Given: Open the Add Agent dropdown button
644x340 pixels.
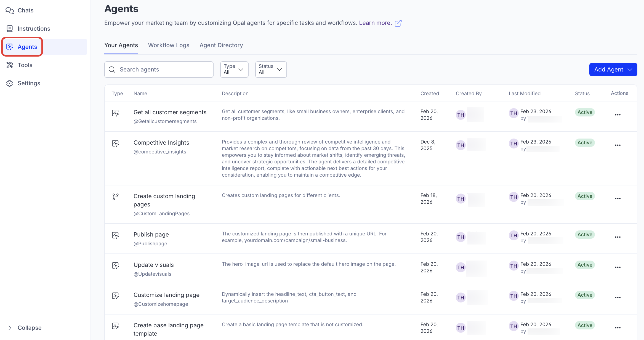Looking at the screenshot, I should point(613,70).
